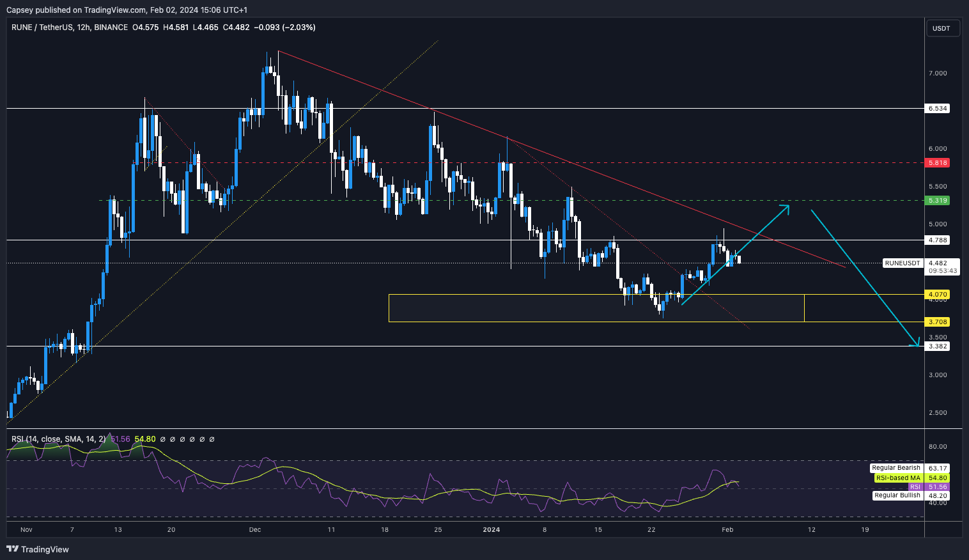
Task: Click Feb on the time axis
Action: point(727,529)
